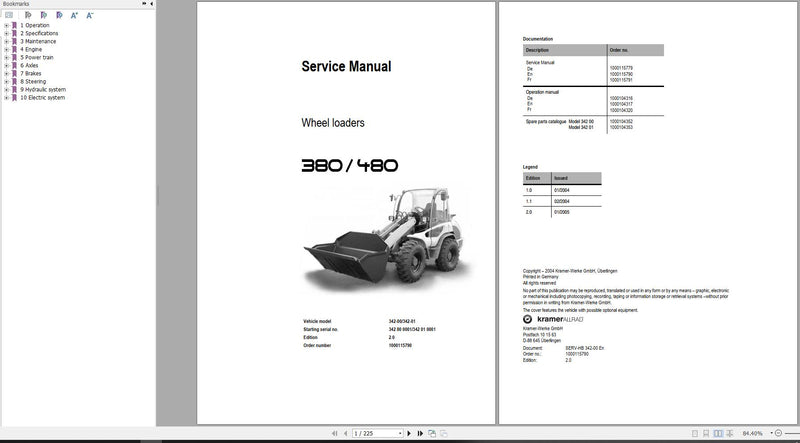The width and height of the screenshot is (800, 443).
Task: Expand the 4 Engine bookmark
Action: [6, 50]
